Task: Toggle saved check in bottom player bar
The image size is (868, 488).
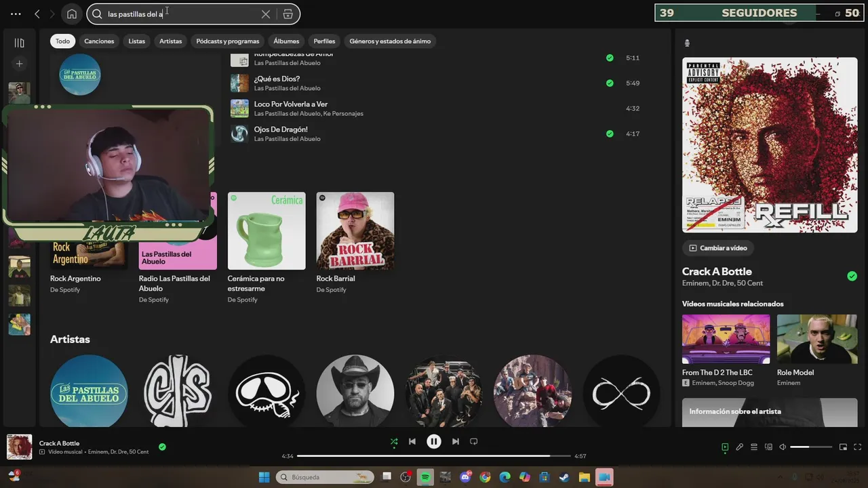Action: pyautogui.click(x=162, y=447)
